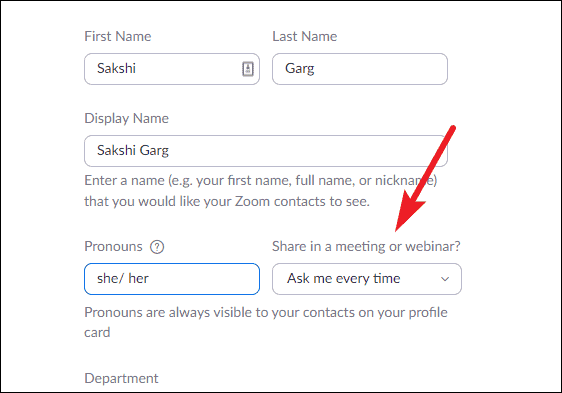The width and height of the screenshot is (562, 393).
Task: Focus the Last Name field containing Garg
Action: [360, 69]
